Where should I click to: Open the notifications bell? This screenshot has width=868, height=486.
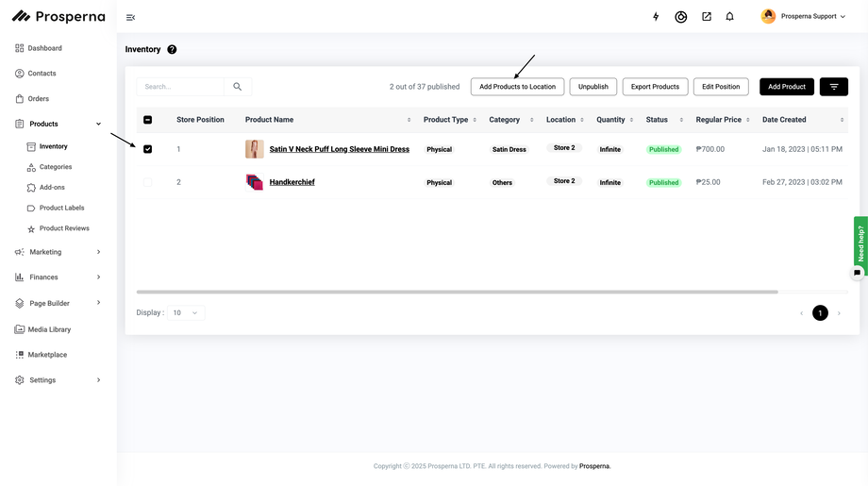(x=729, y=17)
